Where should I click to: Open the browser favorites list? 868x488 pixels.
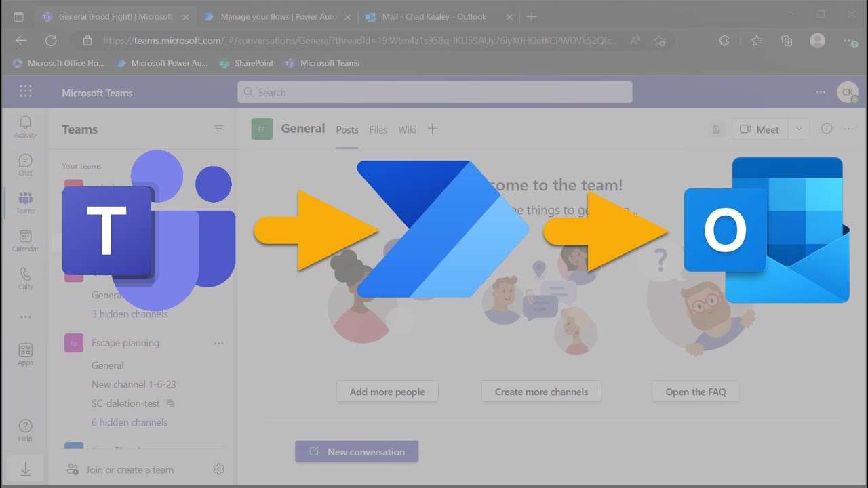757,41
